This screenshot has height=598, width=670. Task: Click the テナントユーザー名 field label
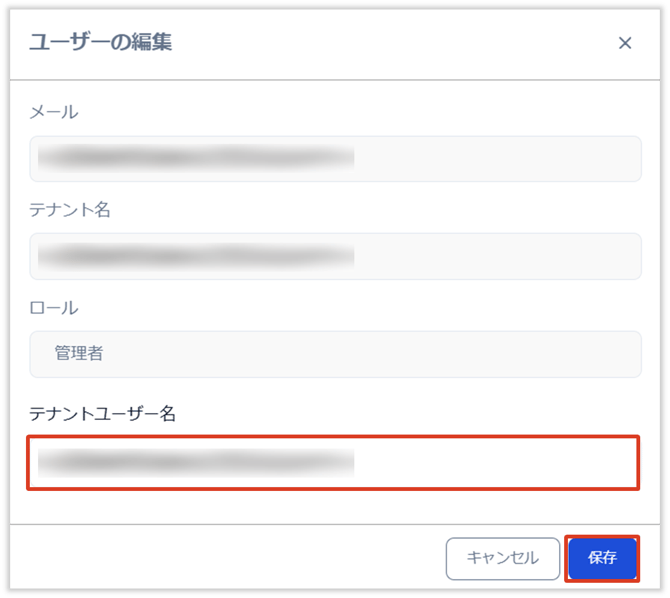(x=103, y=413)
